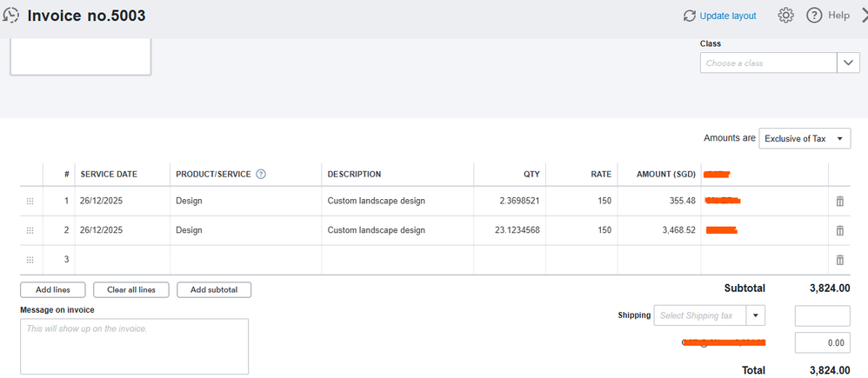This screenshot has height=378, width=868.
Task: Click the drag handle for line 2
Action: (30, 230)
